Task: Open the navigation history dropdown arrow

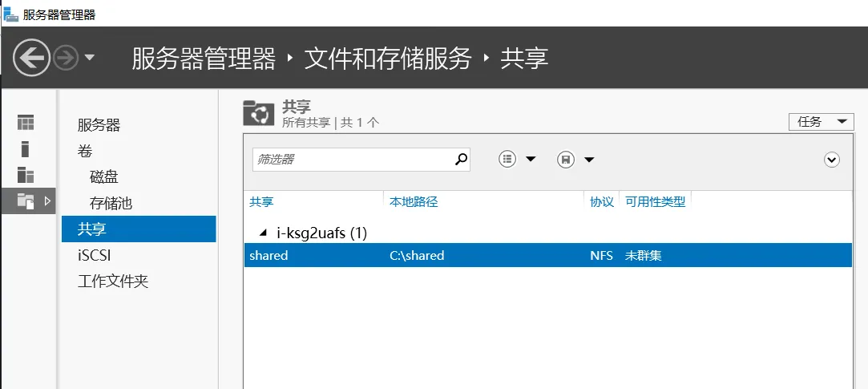Action: 89,58
